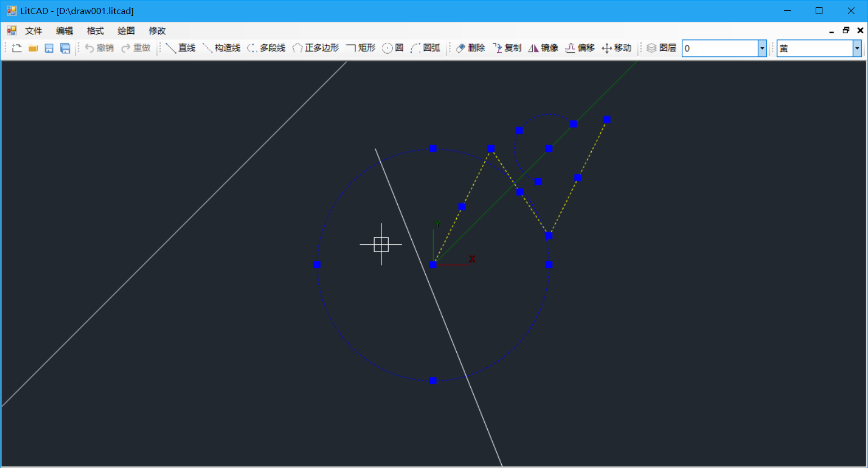868x468 pixels.
Task: Save the drawing with the single floppy icon
Action: coord(49,48)
